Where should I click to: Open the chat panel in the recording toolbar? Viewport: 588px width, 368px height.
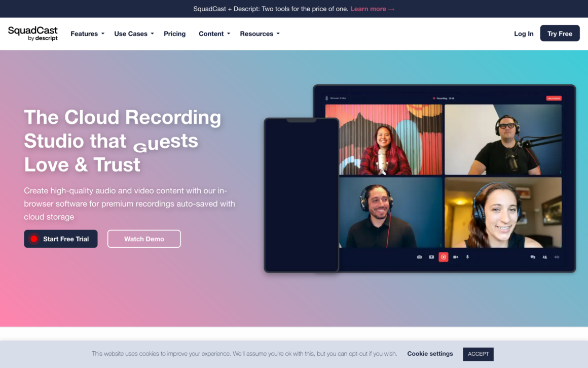(533, 257)
